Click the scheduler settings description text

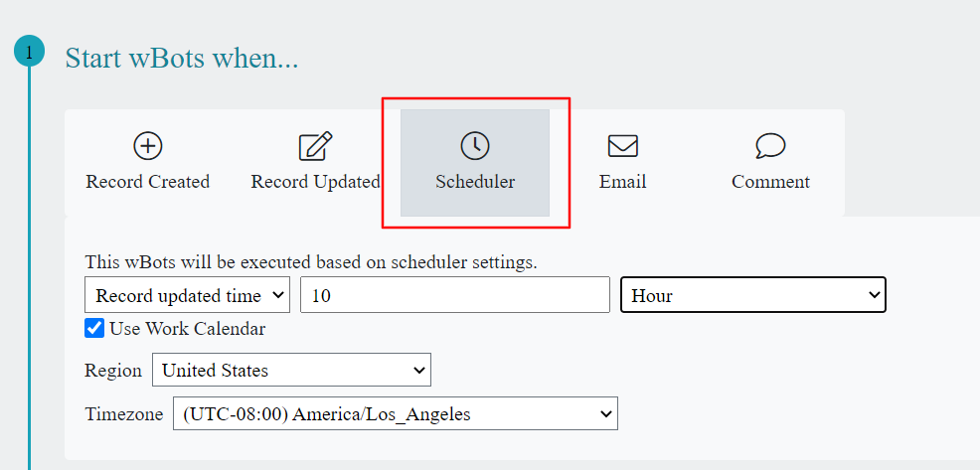(311, 262)
